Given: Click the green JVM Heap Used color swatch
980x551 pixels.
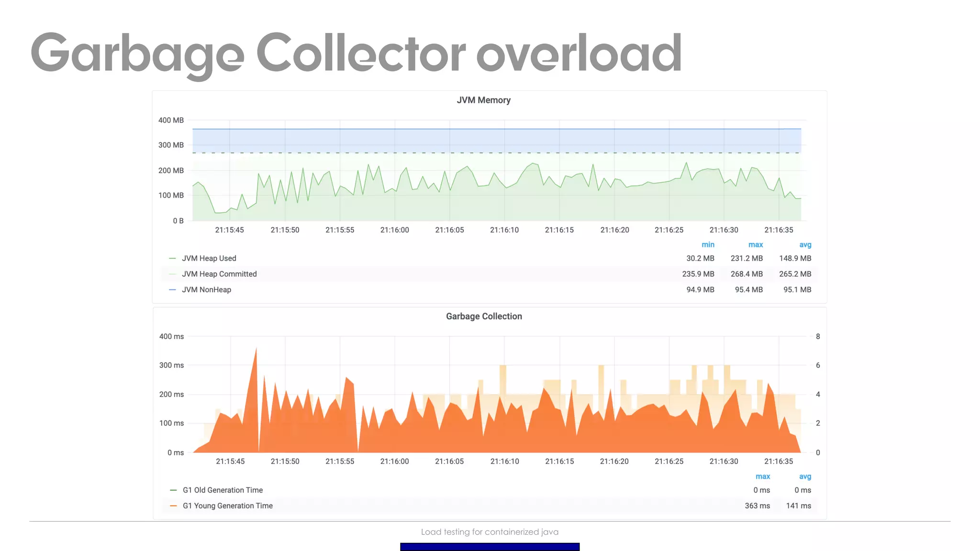Looking at the screenshot, I should click(x=173, y=258).
